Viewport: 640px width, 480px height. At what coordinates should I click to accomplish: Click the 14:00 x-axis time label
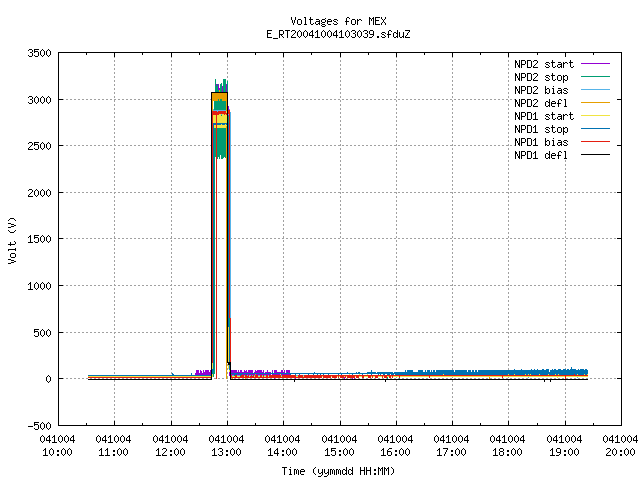(282, 452)
